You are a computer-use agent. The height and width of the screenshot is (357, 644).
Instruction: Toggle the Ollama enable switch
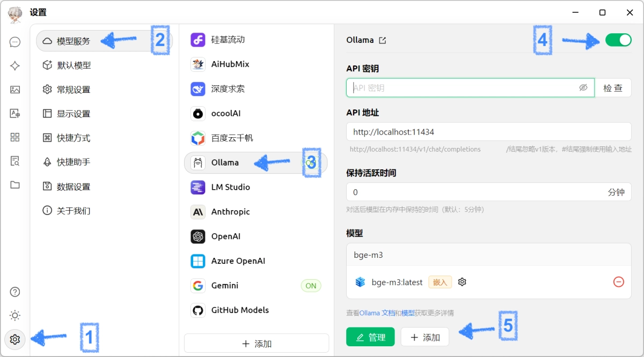618,40
